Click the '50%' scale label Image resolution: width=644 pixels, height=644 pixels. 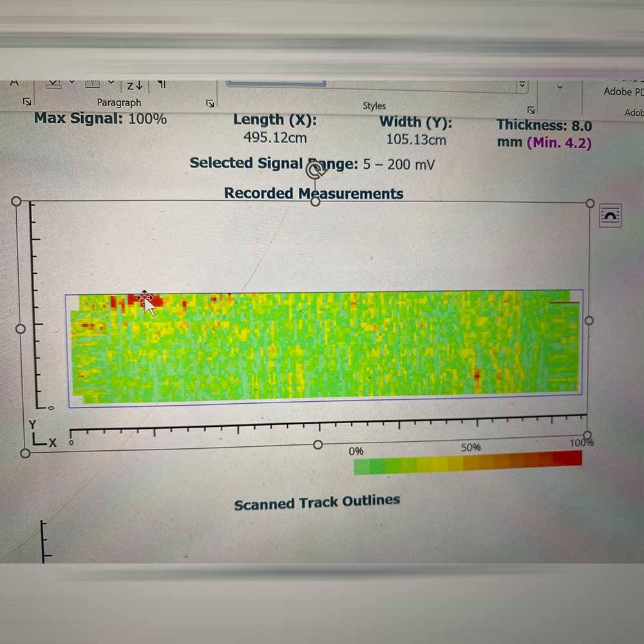[x=471, y=448]
